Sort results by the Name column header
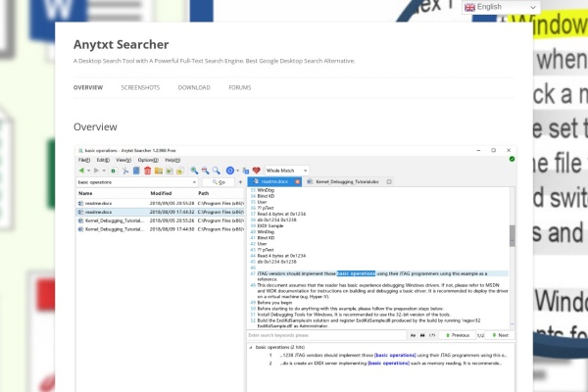Viewport: 588px width, 392px height. coord(85,194)
